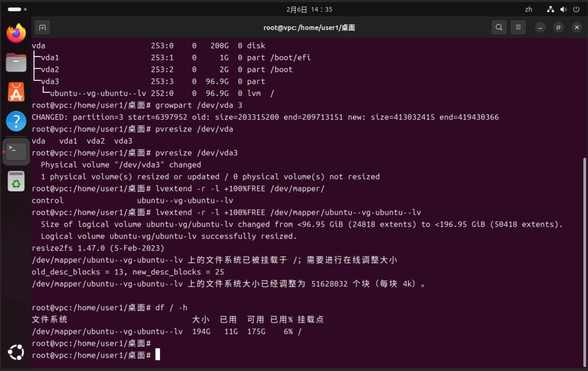
Task: Open Ubuntu Software app store
Action: (16, 92)
